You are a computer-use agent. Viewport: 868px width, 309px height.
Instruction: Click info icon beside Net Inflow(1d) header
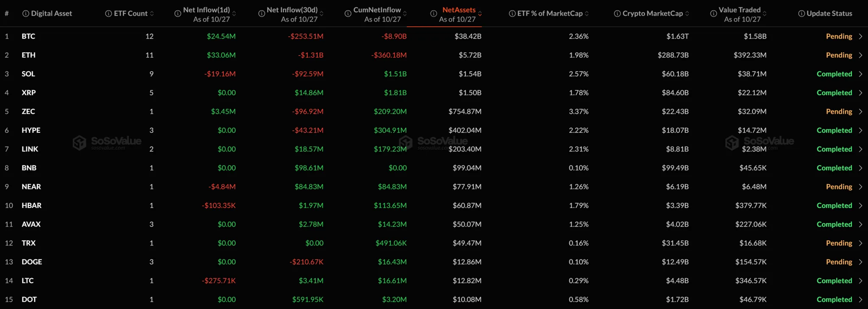click(178, 14)
